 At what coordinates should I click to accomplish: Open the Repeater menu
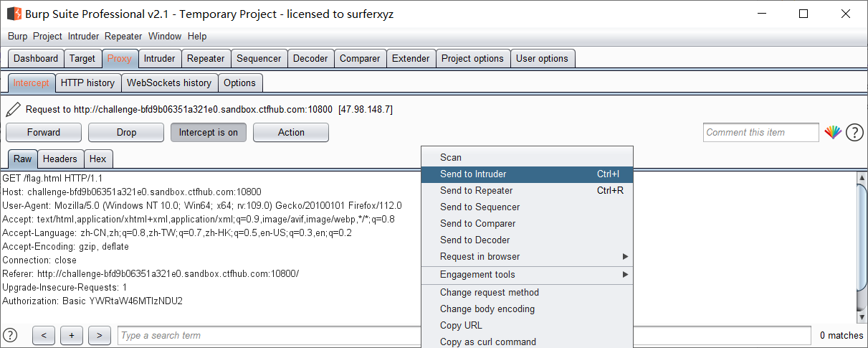pyautogui.click(x=123, y=36)
